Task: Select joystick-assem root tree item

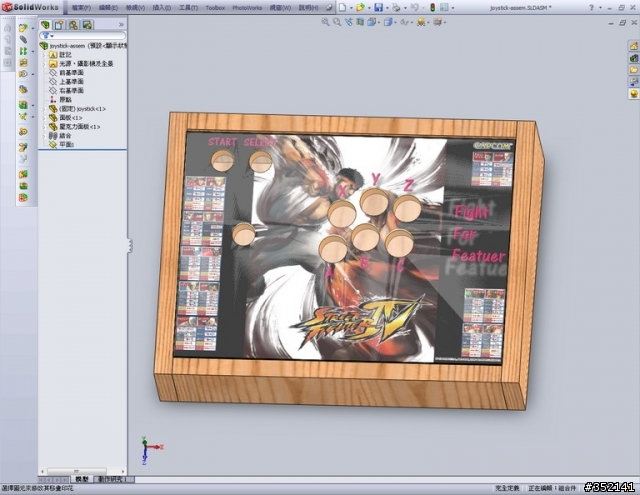Action: pos(83,46)
